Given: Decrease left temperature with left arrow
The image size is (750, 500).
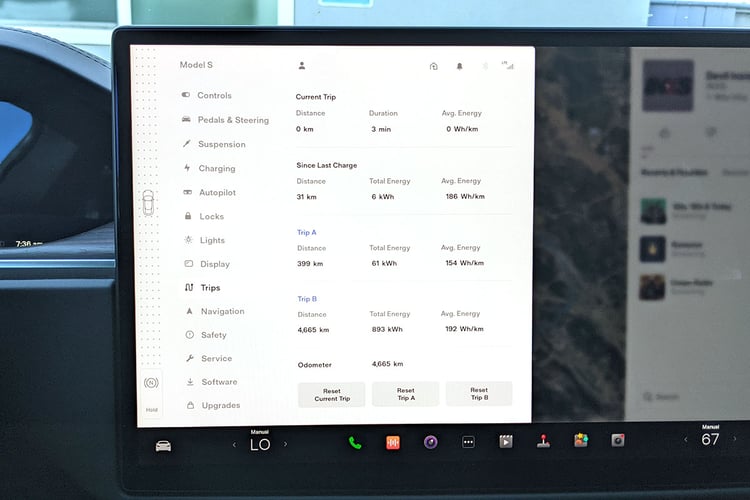Looking at the screenshot, I should point(234,444).
